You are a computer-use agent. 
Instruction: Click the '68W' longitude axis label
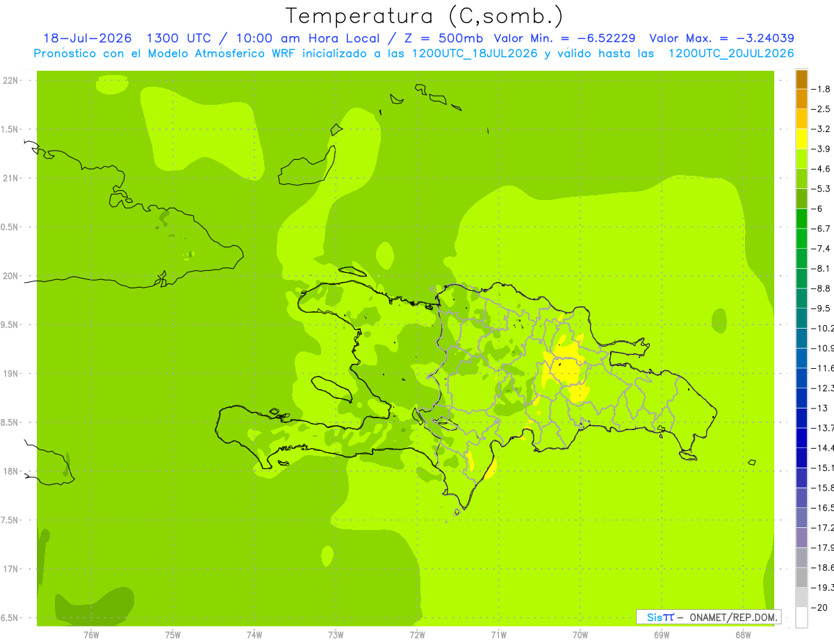pos(743,635)
